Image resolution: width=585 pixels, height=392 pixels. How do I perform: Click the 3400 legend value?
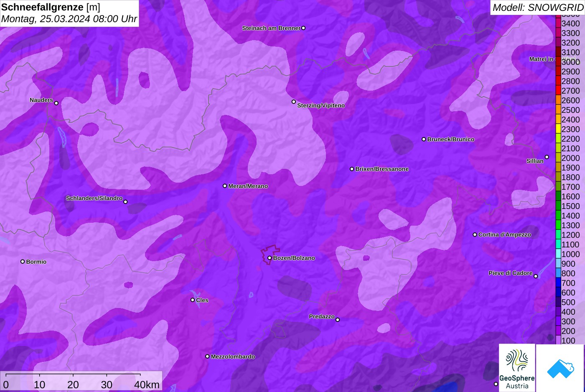571,23
